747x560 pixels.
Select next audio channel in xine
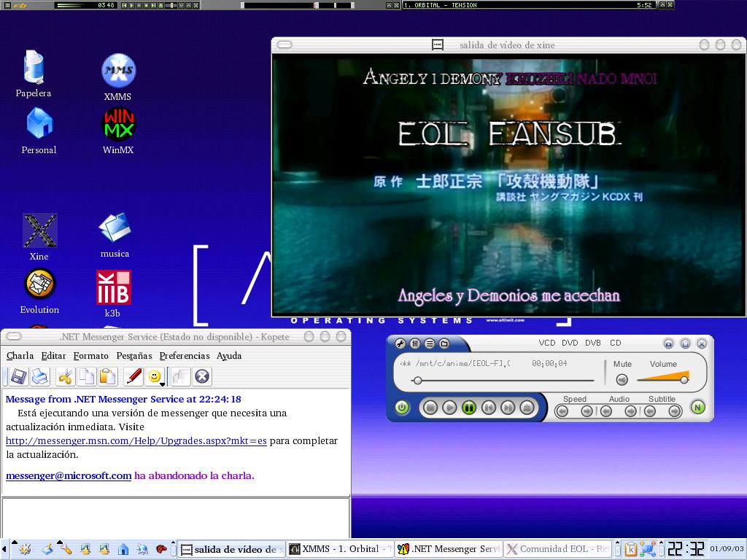tap(631, 411)
